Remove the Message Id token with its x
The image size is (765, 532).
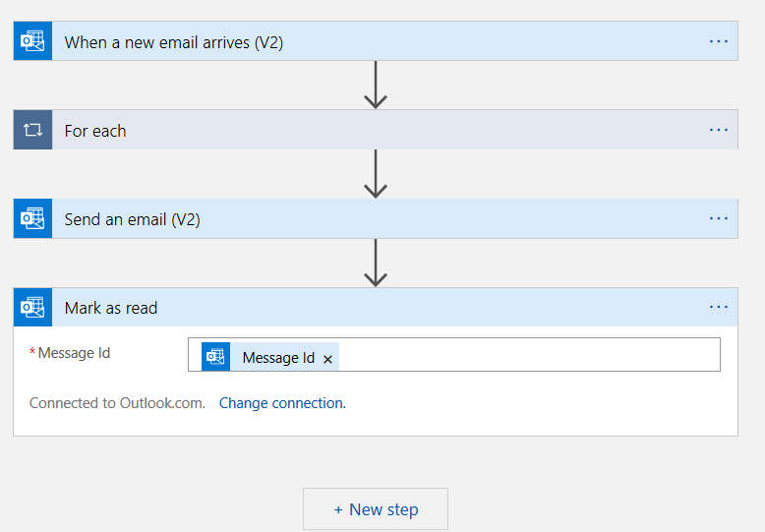click(x=327, y=359)
